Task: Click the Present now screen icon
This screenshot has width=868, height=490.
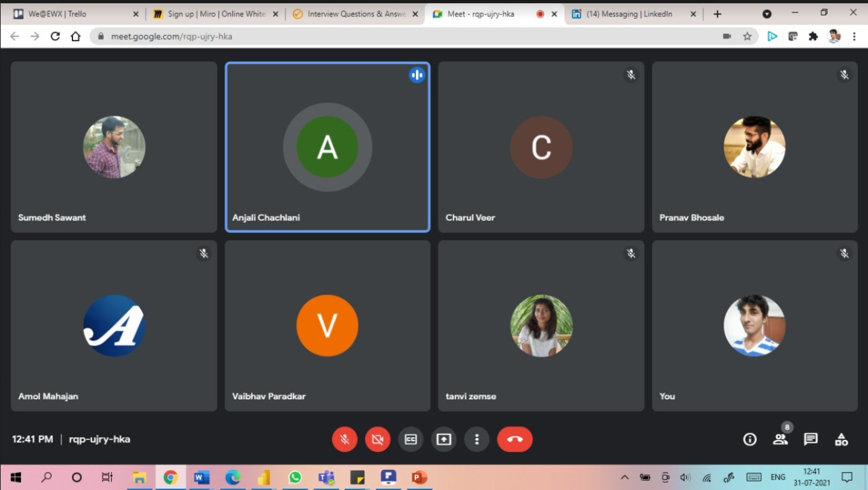Action: tap(443, 439)
